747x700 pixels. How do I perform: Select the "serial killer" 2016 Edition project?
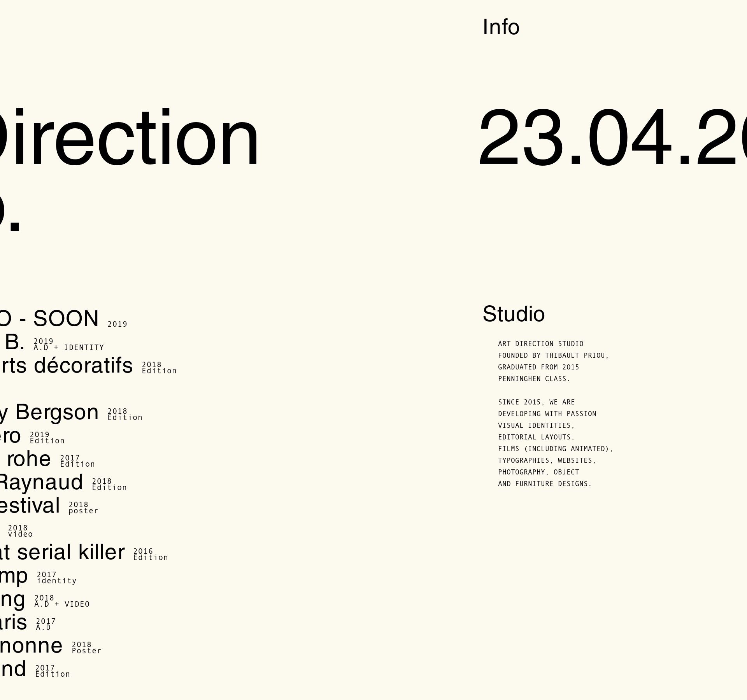coord(62,552)
